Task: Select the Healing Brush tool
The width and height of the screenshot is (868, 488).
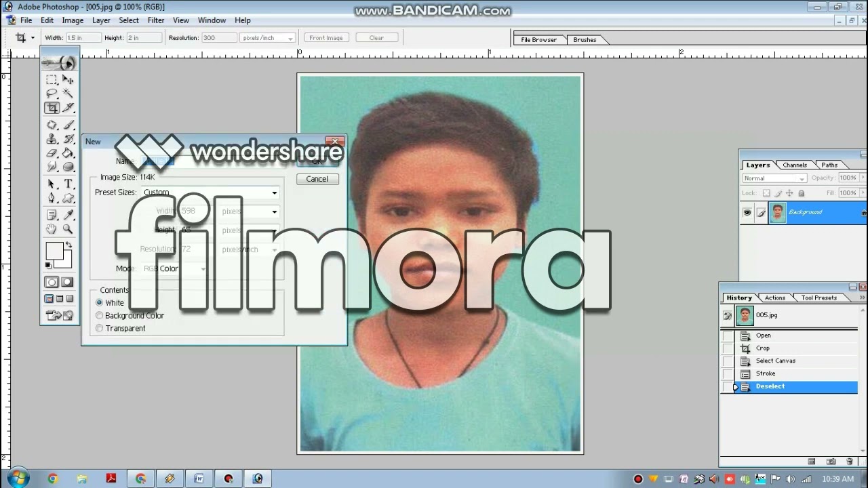Action: point(52,125)
